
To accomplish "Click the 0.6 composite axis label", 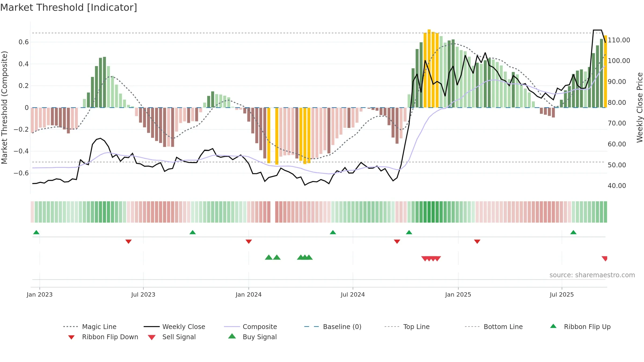I will (24, 42).
